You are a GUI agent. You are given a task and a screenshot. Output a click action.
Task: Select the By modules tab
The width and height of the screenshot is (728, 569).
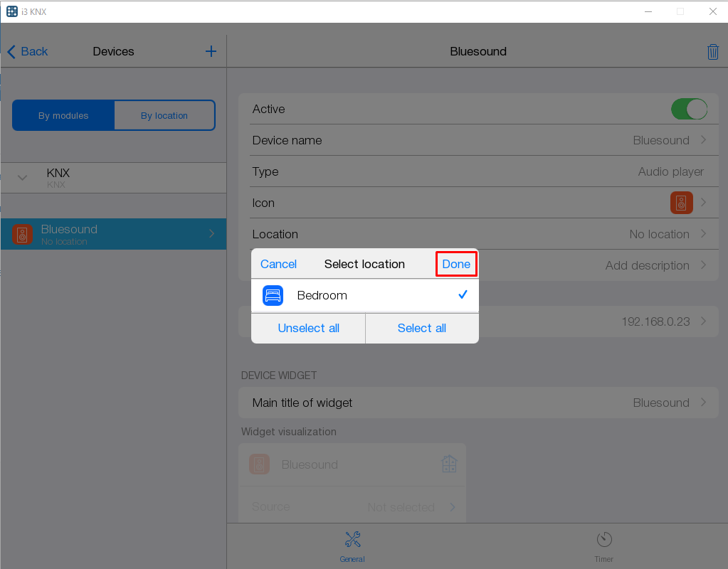(63, 115)
